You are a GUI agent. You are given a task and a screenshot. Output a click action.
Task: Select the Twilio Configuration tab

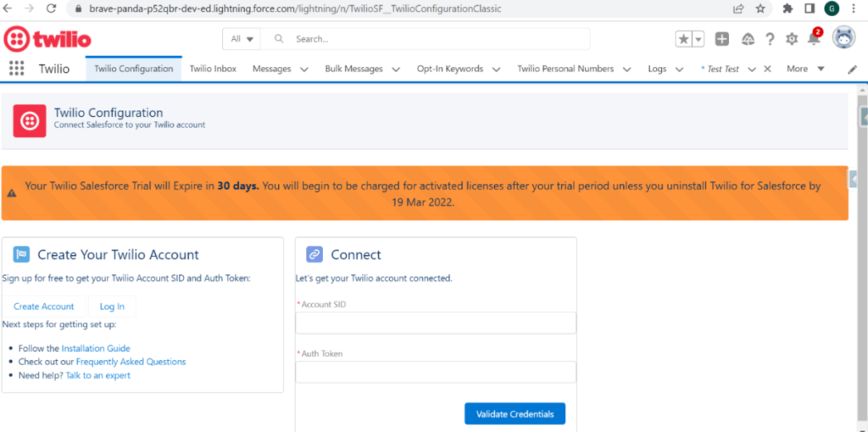(133, 69)
